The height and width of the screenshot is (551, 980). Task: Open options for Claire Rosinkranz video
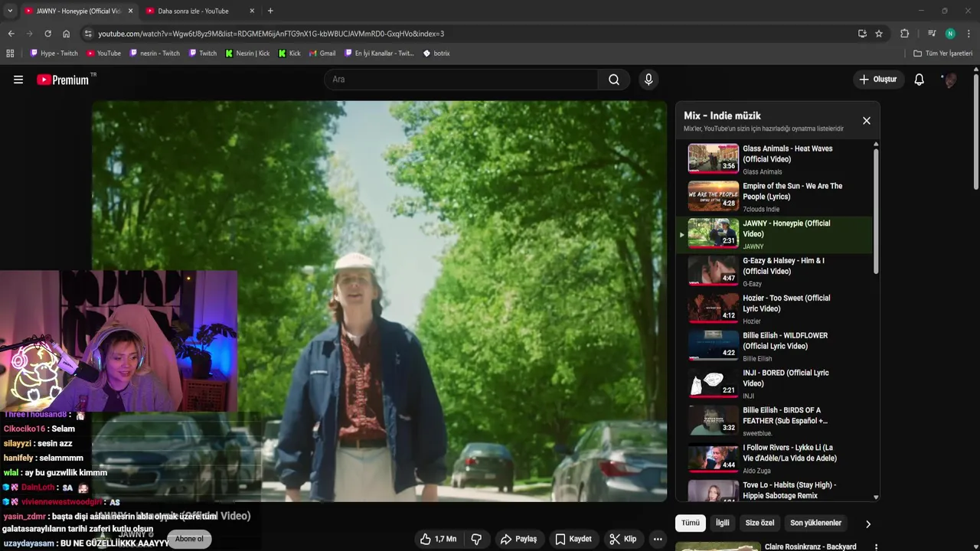point(876,546)
